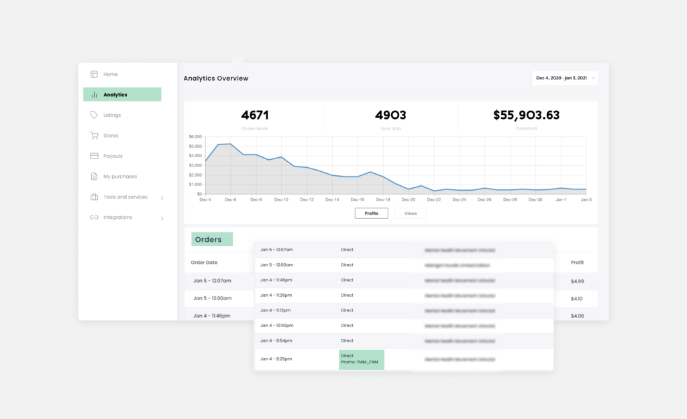687x419 pixels.
Task: Open the date range dropdown
Action: pos(565,78)
